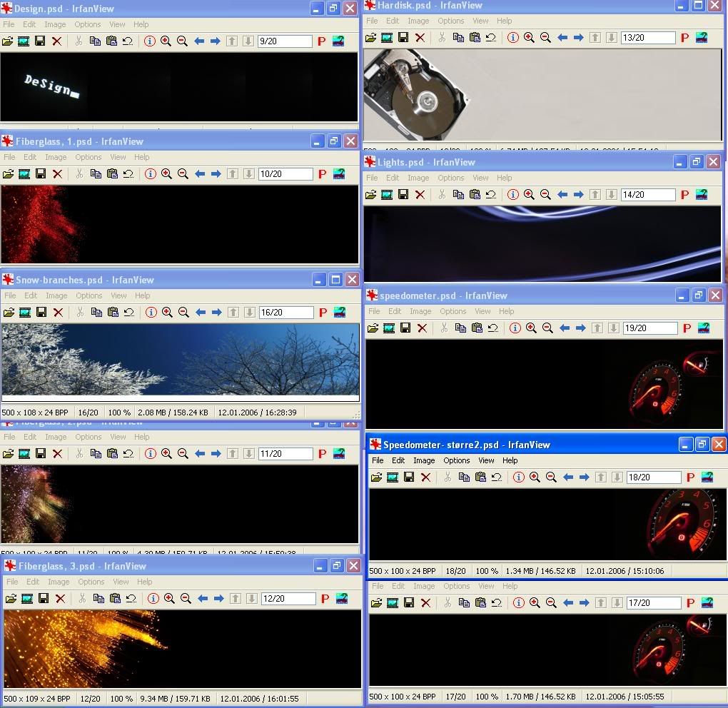Open Image menu in Fiberglass, 3.psd window
This screenshot has width=728, height=708.
[59, 582]
